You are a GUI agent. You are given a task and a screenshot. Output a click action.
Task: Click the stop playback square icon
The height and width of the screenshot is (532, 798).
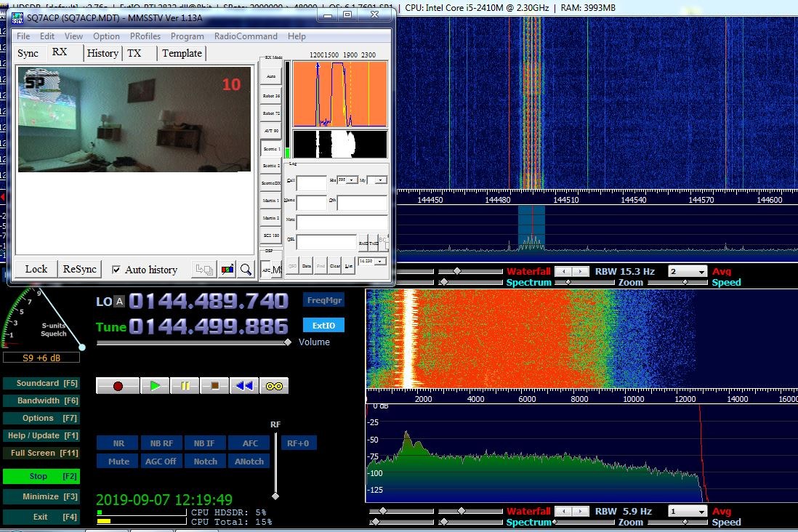[x=215, y=386]
